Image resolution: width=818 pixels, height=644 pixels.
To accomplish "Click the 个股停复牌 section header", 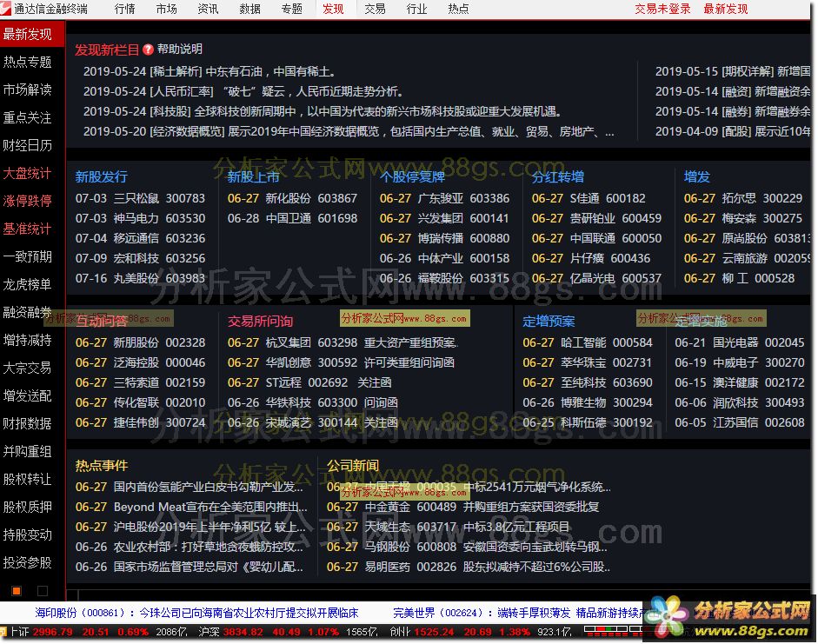I will [412, 176].
